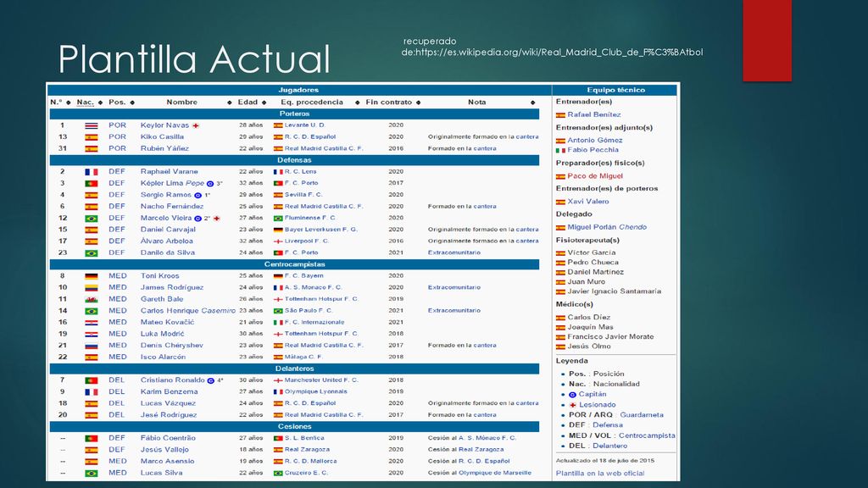Viewport: 868px width, 488px height.
Task: Click the Costa Rica flag beside Keylor Navas
Action: coord(91,125)
